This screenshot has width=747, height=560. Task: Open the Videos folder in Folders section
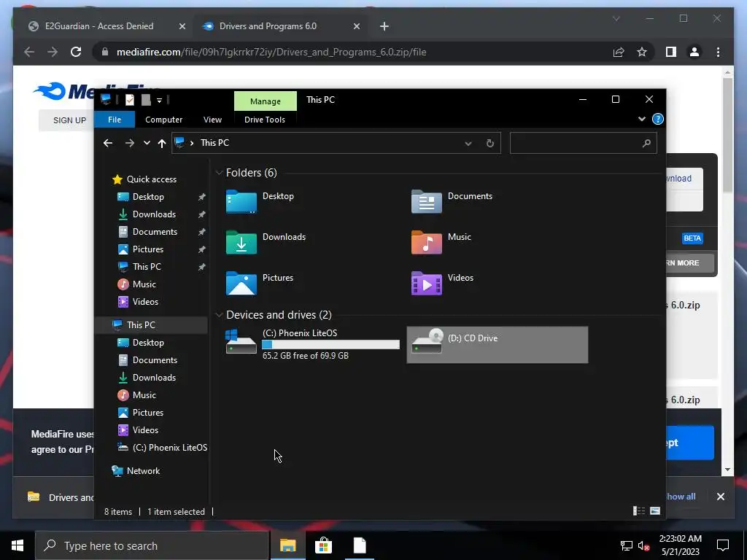(x=442, y=283)
